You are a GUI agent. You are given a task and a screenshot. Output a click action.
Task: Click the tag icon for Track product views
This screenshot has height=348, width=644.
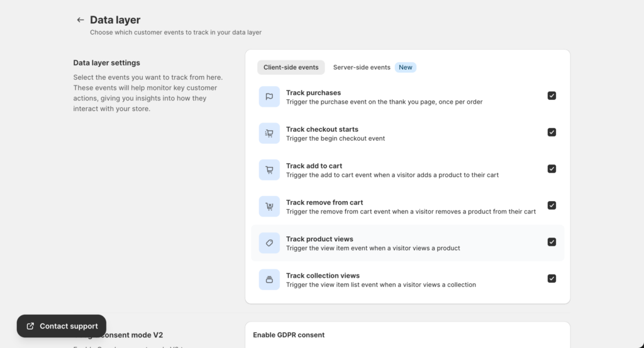[269, 242]
